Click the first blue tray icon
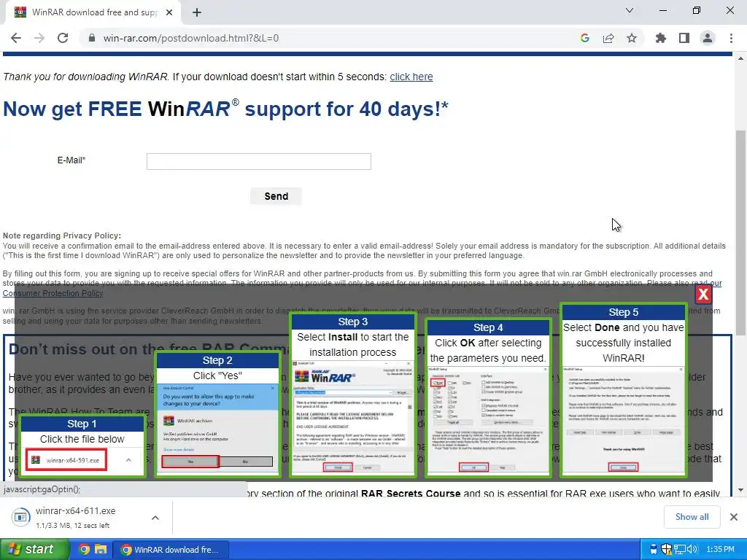The height and width of the screenshot is (560, 747). coord(654,550)
